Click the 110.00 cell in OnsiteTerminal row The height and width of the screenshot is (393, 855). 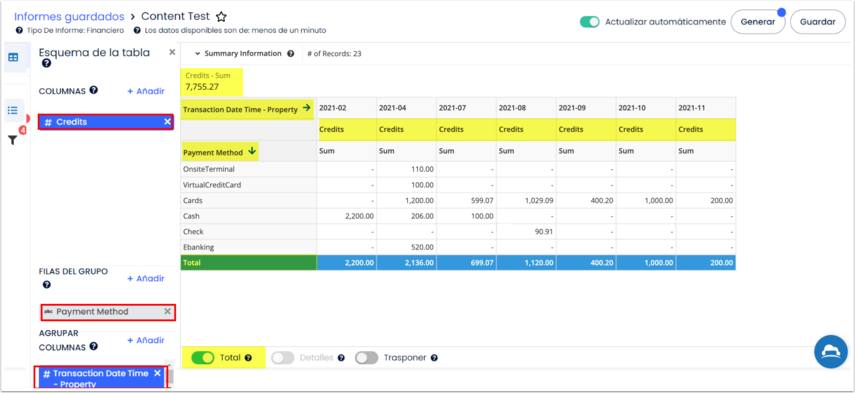click(407, 170)
